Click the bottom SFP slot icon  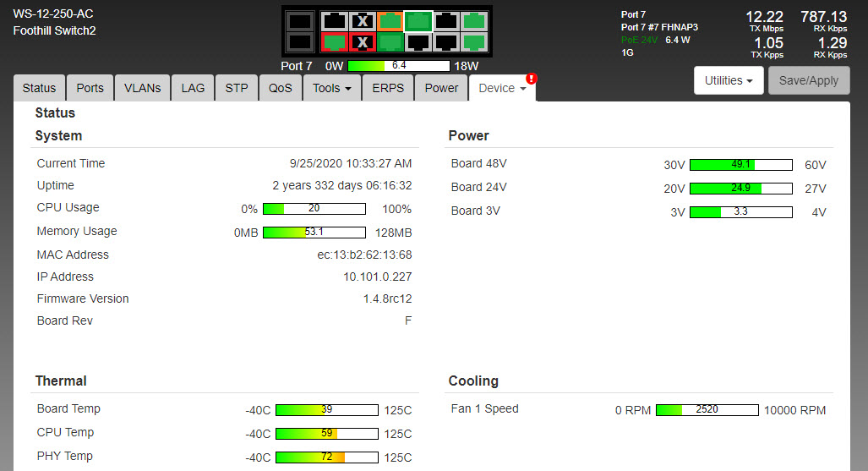click(x=299, y=41)
